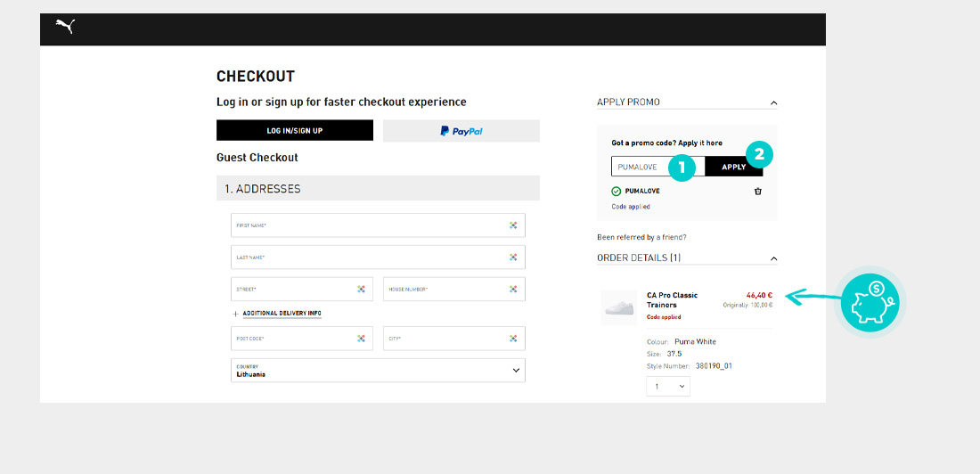Viewport: 980px width, 474px height.
Task: Click Been referred by a friend link
Action: pos(641,238)
